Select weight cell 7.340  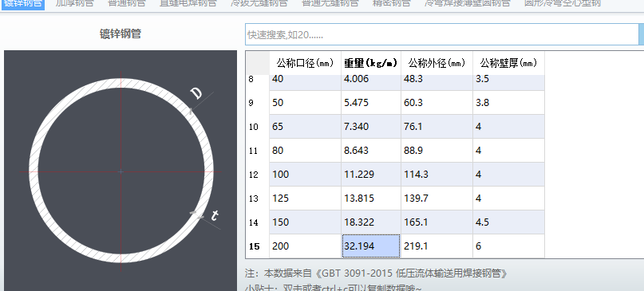click(371, 127)
